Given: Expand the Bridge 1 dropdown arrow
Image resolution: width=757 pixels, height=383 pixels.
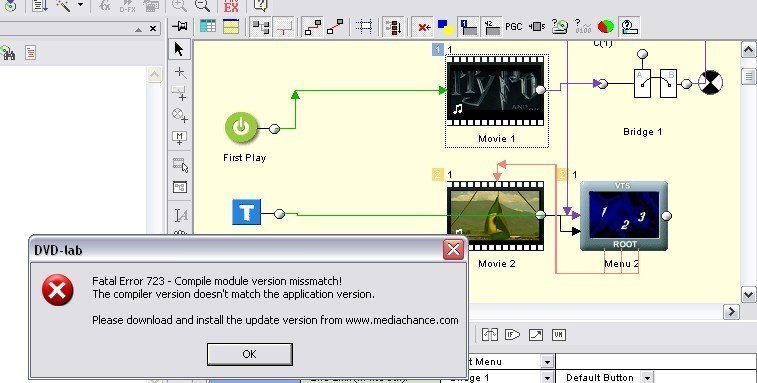Looking at the screenshot, I should [547, 377].
